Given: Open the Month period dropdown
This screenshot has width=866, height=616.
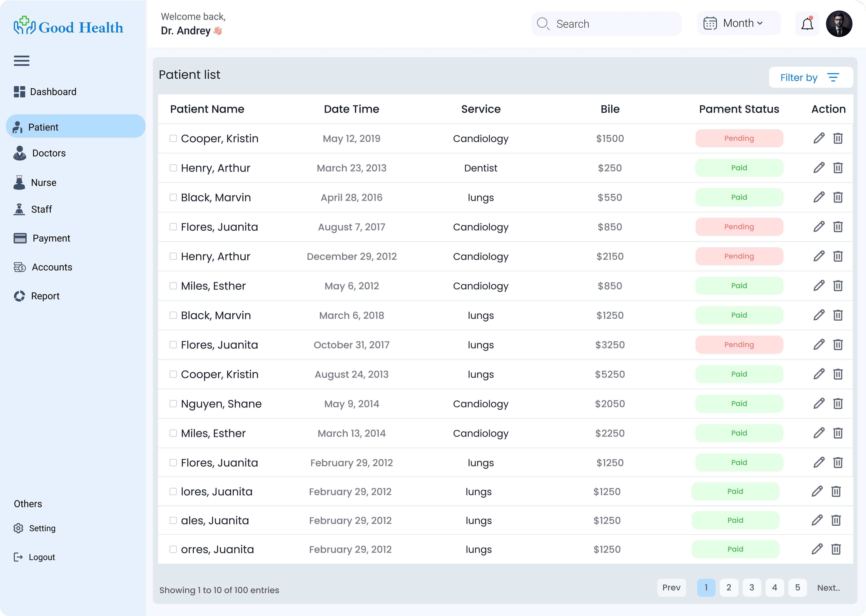Looking at the screenshot, I should coord(739,23).
